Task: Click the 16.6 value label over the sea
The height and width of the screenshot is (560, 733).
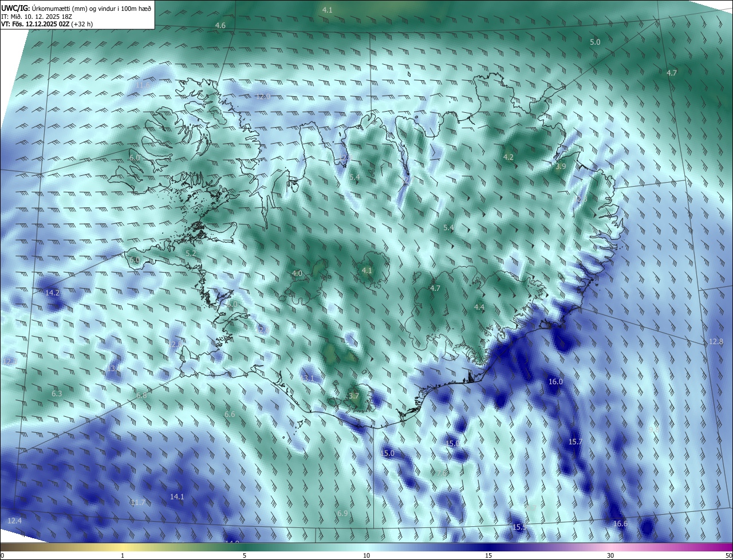Action: pyautogui.click(x=620, y=523)
